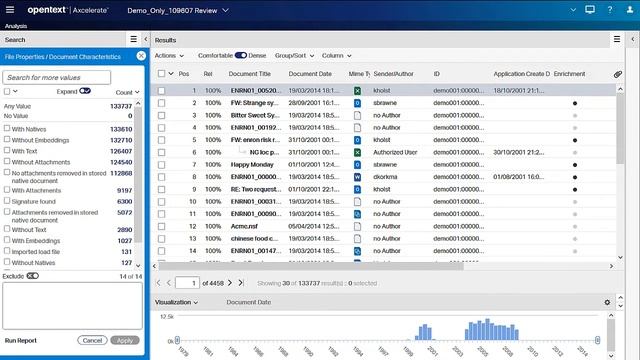Open the Demo_Only_109607 Review dropdown
Viewport: 640px width, 360px height.
(x=178, y=11)
